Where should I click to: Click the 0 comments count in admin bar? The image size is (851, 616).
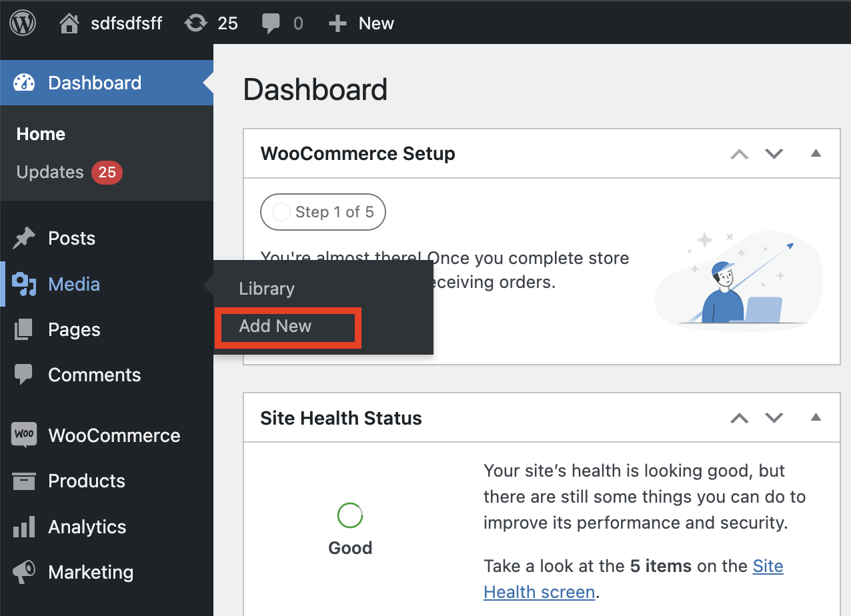pos(298,24)
